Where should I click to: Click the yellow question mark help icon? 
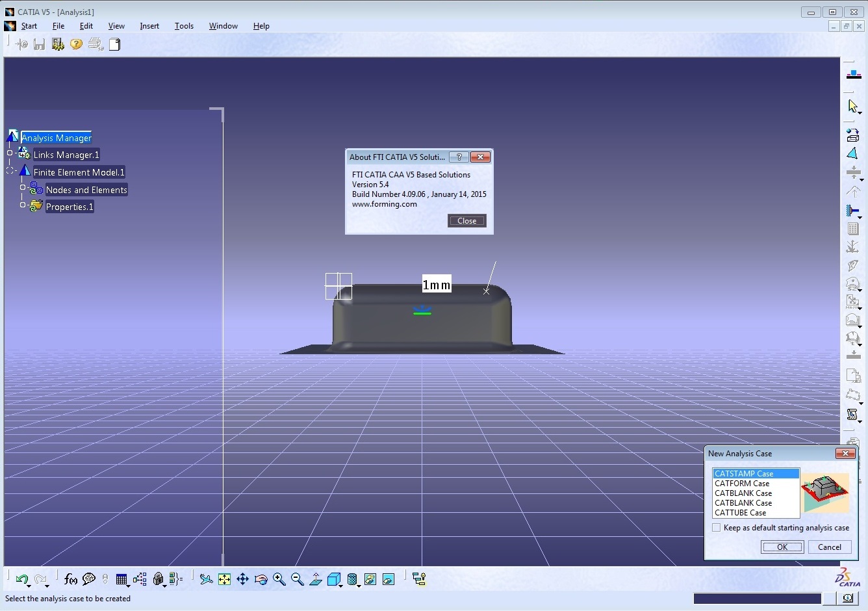[x=76, y=44]
